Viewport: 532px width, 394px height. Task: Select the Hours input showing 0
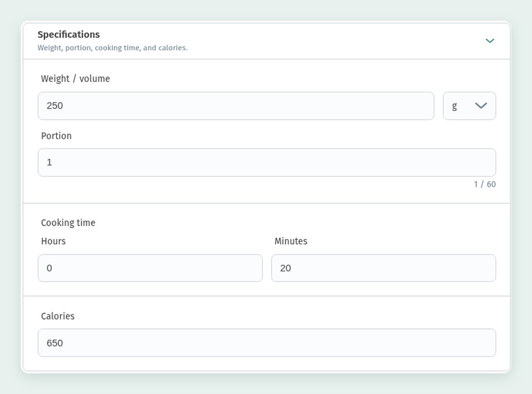tap(150, 268)
